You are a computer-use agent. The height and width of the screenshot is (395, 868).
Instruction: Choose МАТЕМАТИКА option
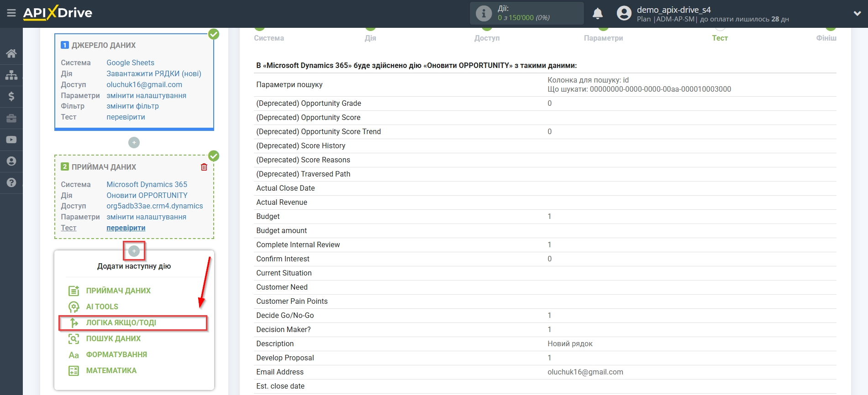111,370
